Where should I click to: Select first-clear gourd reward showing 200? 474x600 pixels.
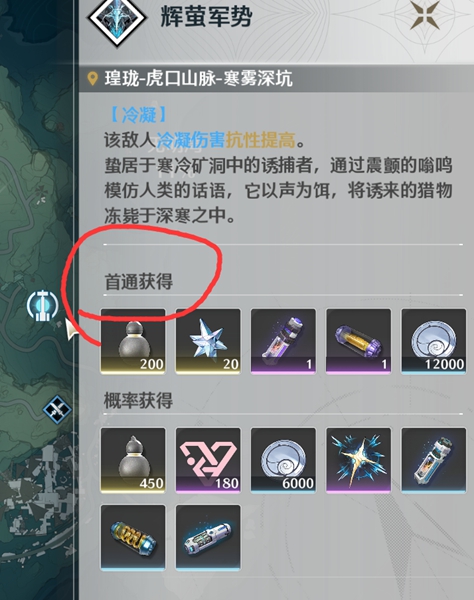[x=133, y=341]
